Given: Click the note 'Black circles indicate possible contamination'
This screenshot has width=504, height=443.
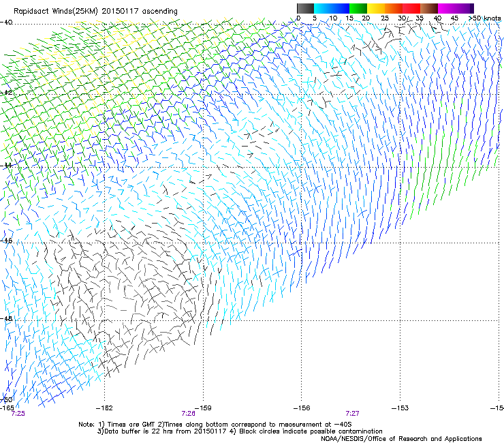Looking at the screenshot, I should coord(311,431).
